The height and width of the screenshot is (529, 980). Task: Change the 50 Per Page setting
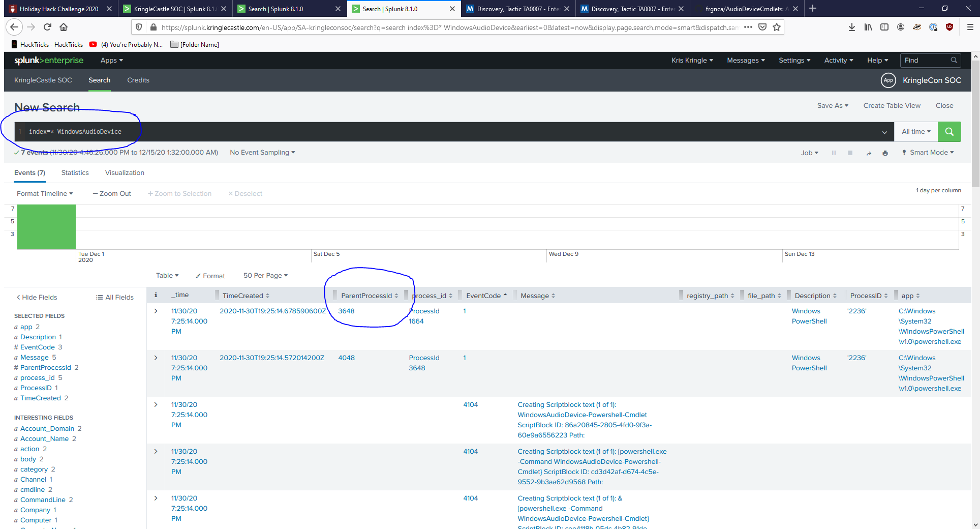pyautogui.click(x=265, y=276)
